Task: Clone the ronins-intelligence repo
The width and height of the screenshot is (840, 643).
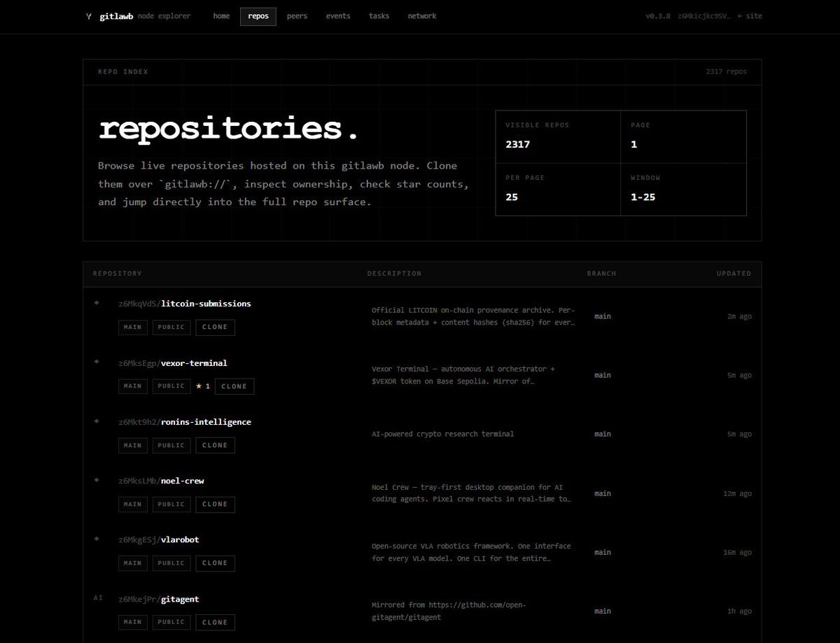Action: [215, 445]
